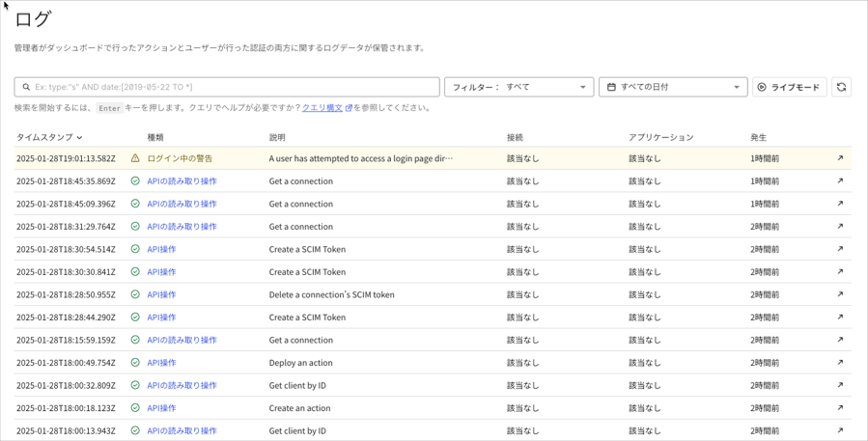
Task: Click description starting 'A user has attempted'
Action: [x=361, y=158]
